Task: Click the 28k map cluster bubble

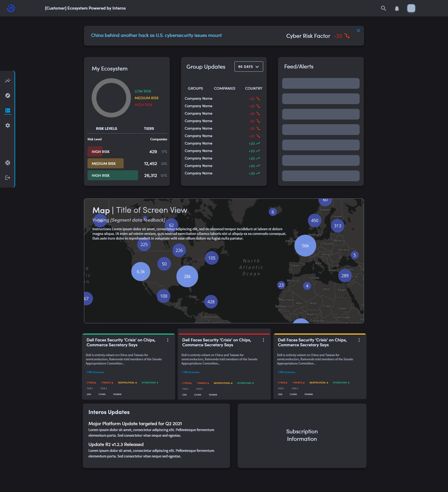Action: point(187,276)
